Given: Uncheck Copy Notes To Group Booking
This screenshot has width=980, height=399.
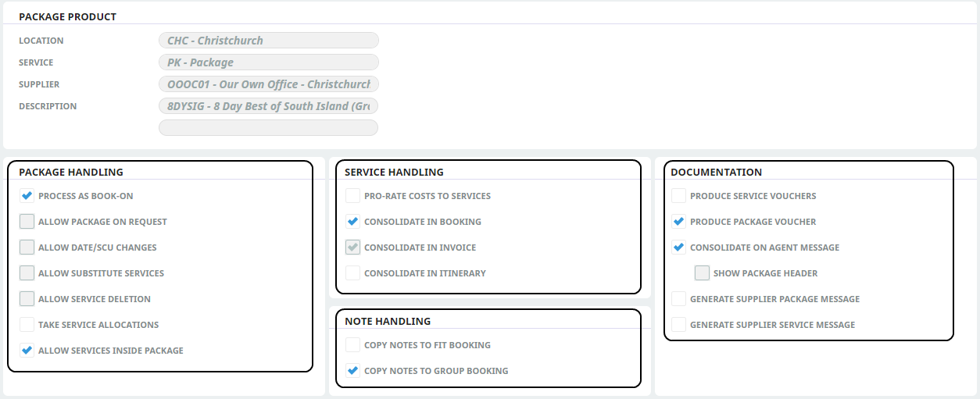Looking at the screenshot, I should 352,371.
